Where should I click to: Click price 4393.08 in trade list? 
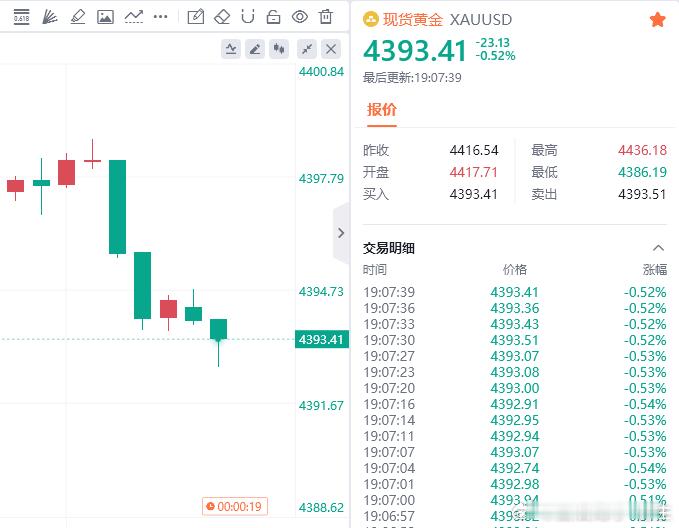point(514,373)
